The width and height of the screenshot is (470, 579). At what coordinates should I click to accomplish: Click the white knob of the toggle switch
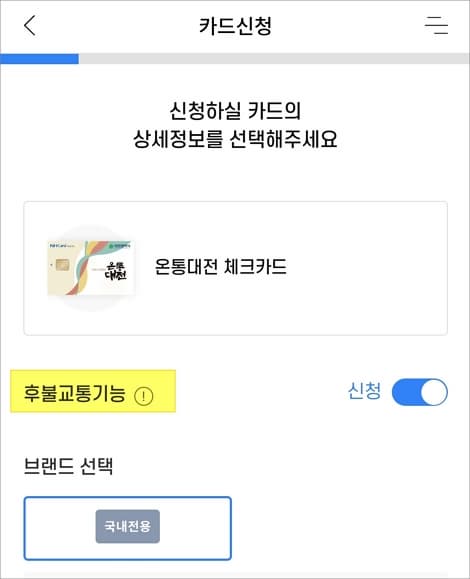coord(434,392)
